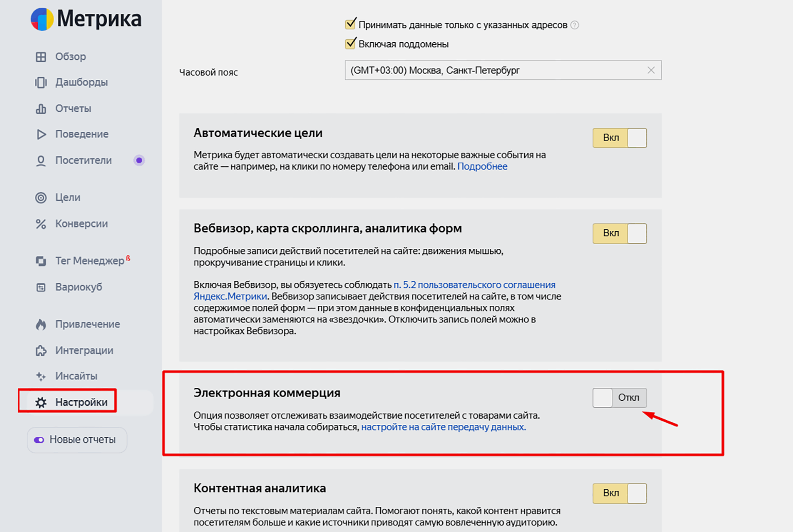This screenshot has width=793, height=532.
Task: Click the Настройки gear icon
Action: click(41, 403)
